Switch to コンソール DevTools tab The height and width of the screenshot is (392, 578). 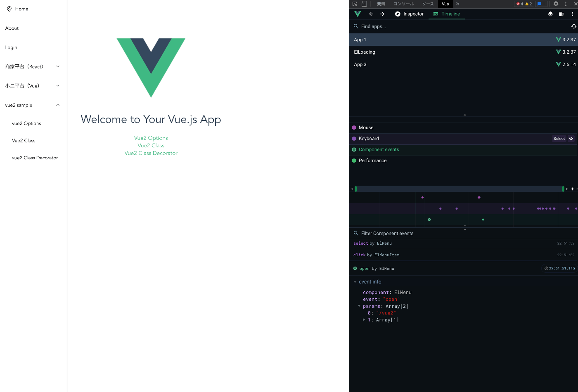[403, 4]
